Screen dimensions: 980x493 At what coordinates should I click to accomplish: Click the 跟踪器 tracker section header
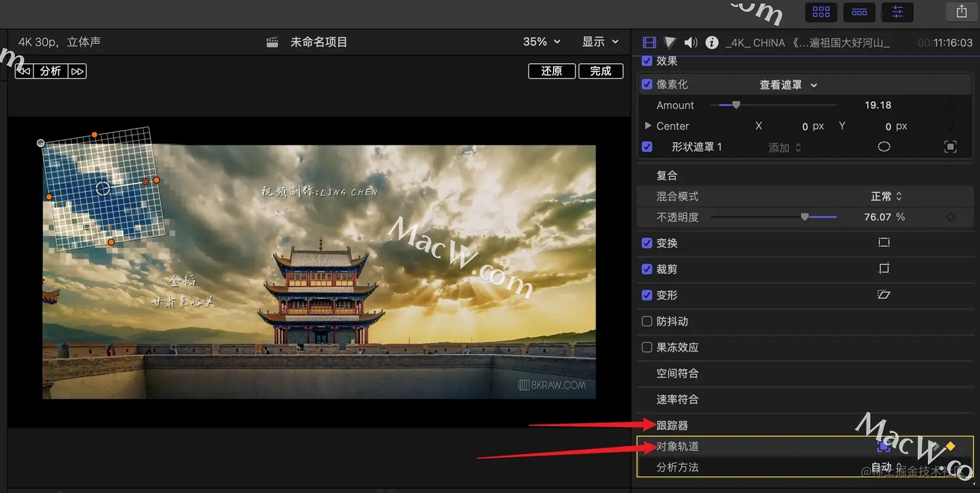(x=672, y=426)
